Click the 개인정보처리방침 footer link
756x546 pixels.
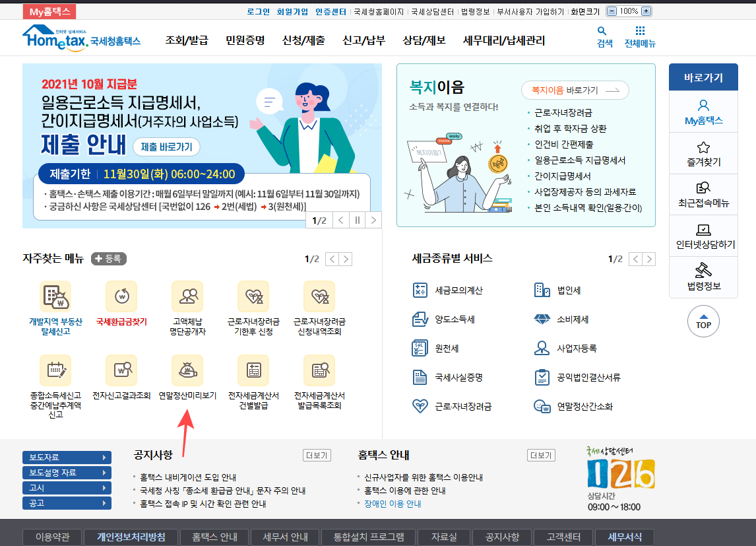(x=131, y=537)
